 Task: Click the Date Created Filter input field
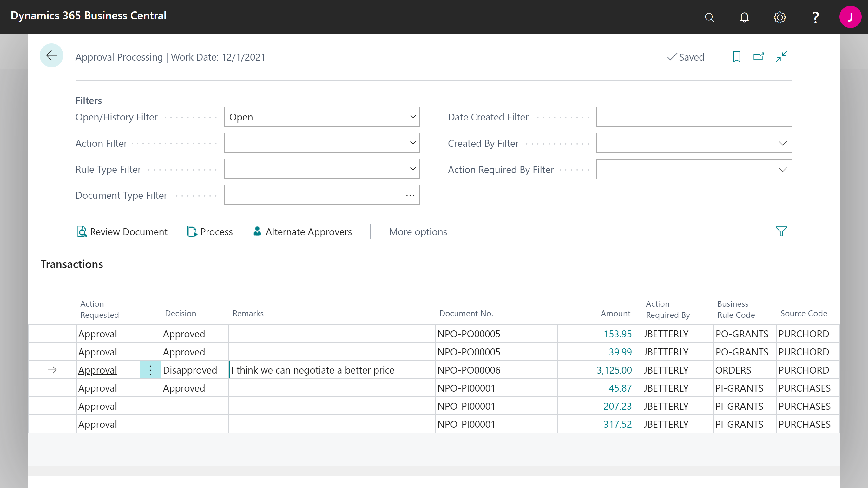pyautogui.click(x=694, y=117)
